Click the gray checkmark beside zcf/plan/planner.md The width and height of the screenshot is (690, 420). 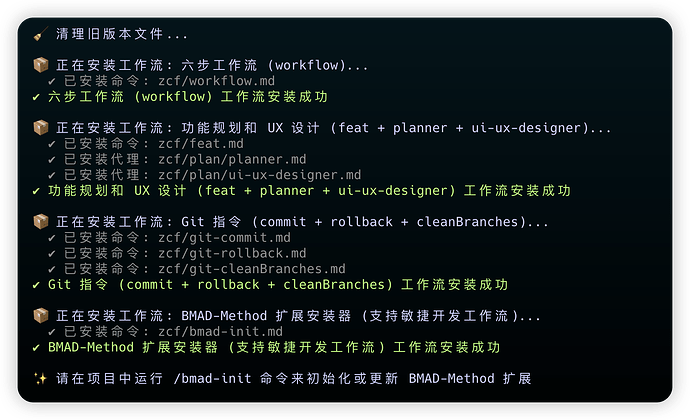(53, 159)
